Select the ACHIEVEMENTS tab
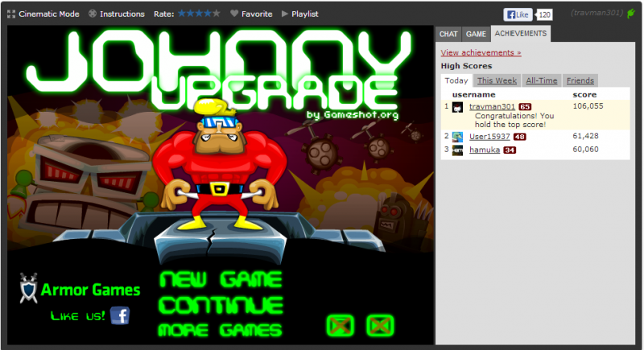 coord(520,34)
